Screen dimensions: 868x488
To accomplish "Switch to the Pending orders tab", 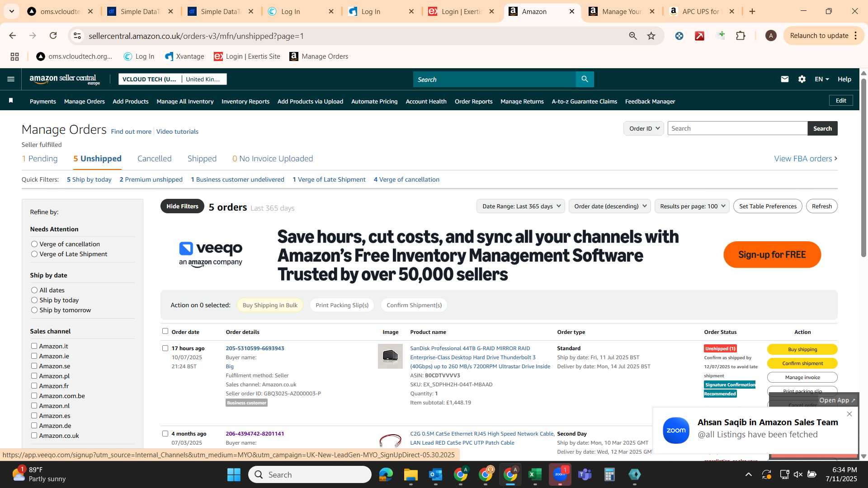I will point(40,159).
